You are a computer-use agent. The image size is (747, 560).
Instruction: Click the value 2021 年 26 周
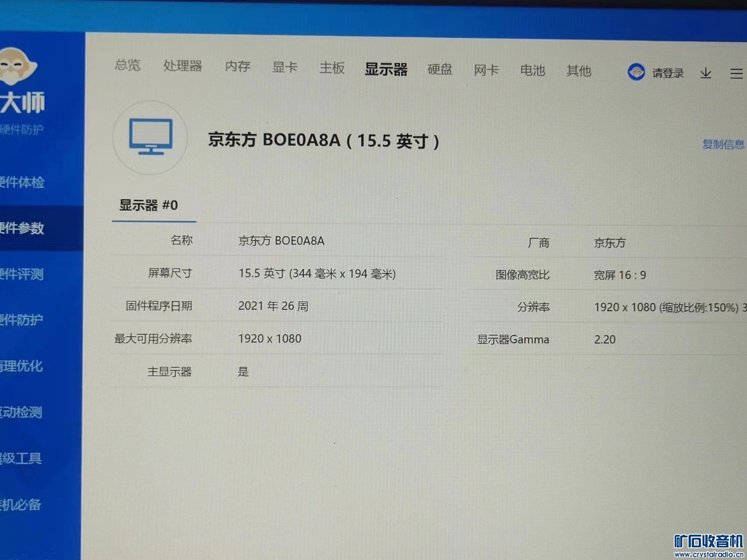coord(273,306)
